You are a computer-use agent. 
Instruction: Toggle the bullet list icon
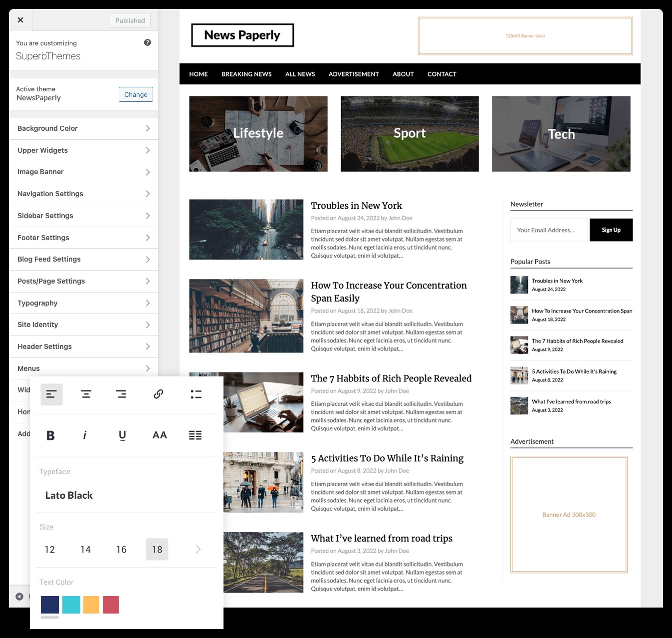(x=196, y=394)
